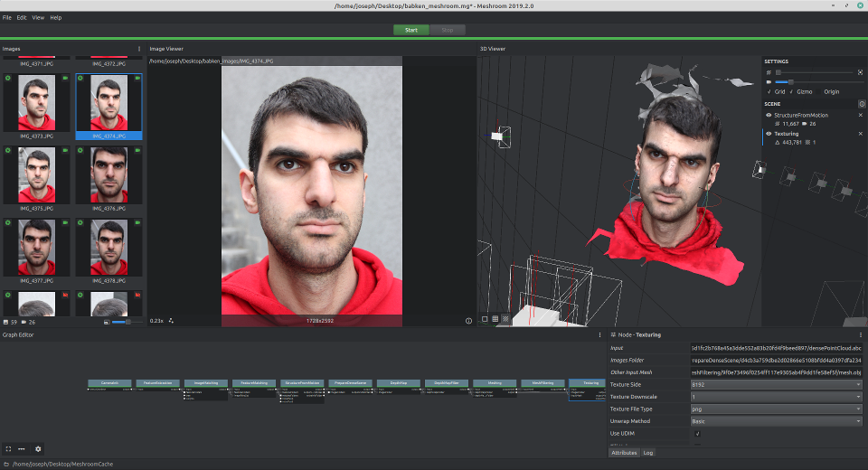Toggle feature display icon beside 0.23x zoom
The height and width of the screenshot is (470, 868).
click(171, 321)
